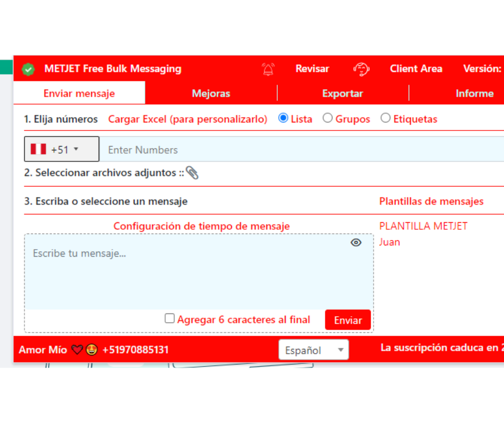Image resolution: width=504 pixels, height=423 pixels.
Task: Switch to the Mejoras tab
Action: click(211, 93)
